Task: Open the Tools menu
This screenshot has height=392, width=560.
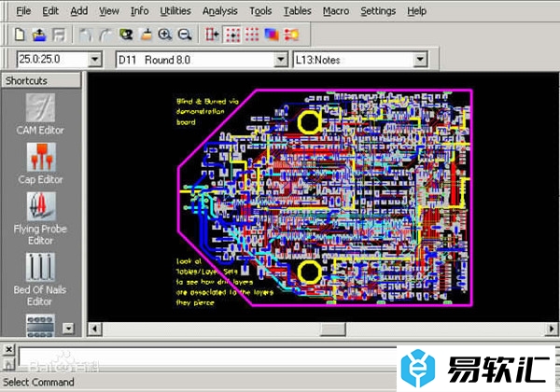Action: 260,11
